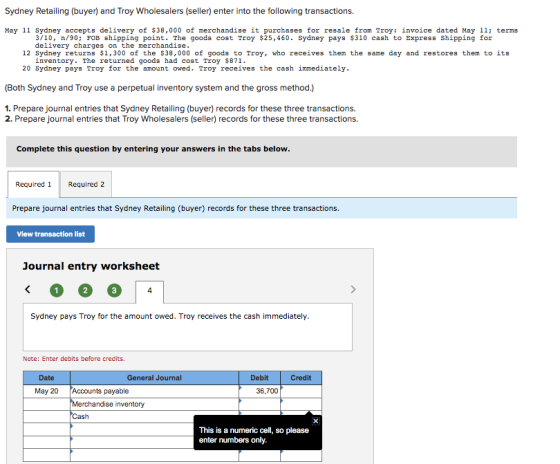Click the next entry right chevron
Viewport: 560px width, 464px height.
tap(353, 289)
